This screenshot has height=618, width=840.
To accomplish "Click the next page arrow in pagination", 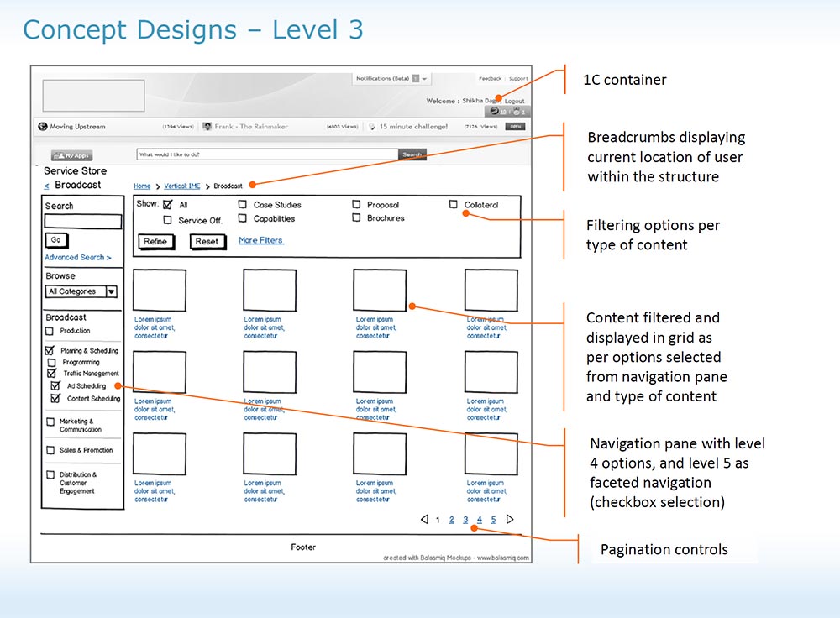I will [510, 520].
